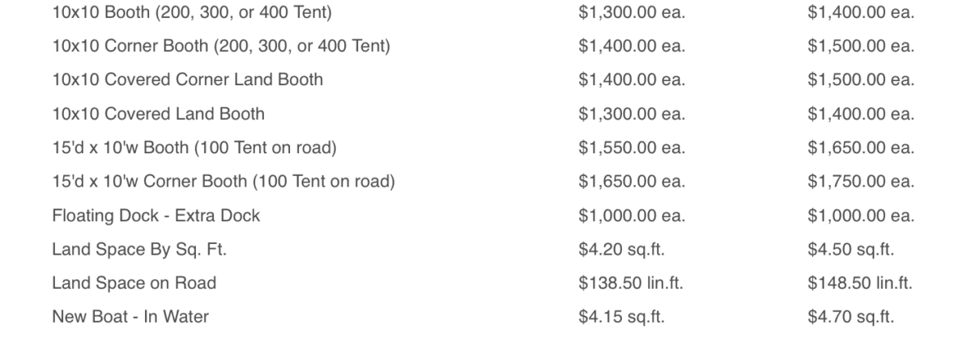Select '15'd x 10'w Corner Booth' row label

(x=223, y=182)
